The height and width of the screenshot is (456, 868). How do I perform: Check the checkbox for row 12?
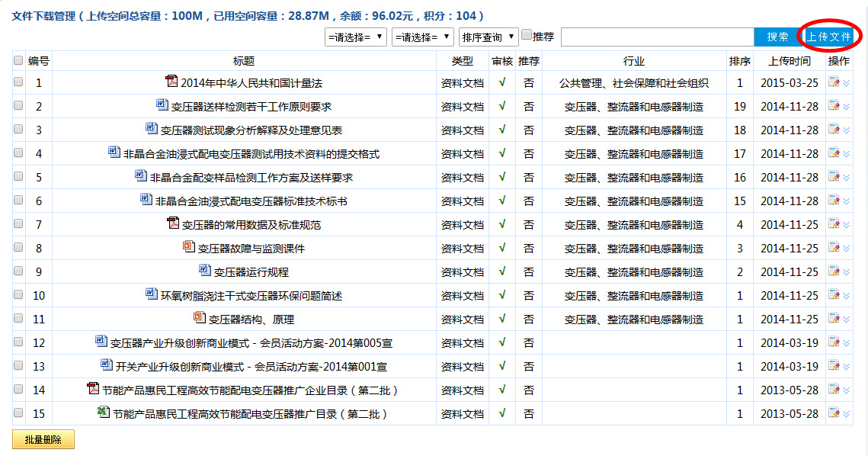(x=18, y=343)
